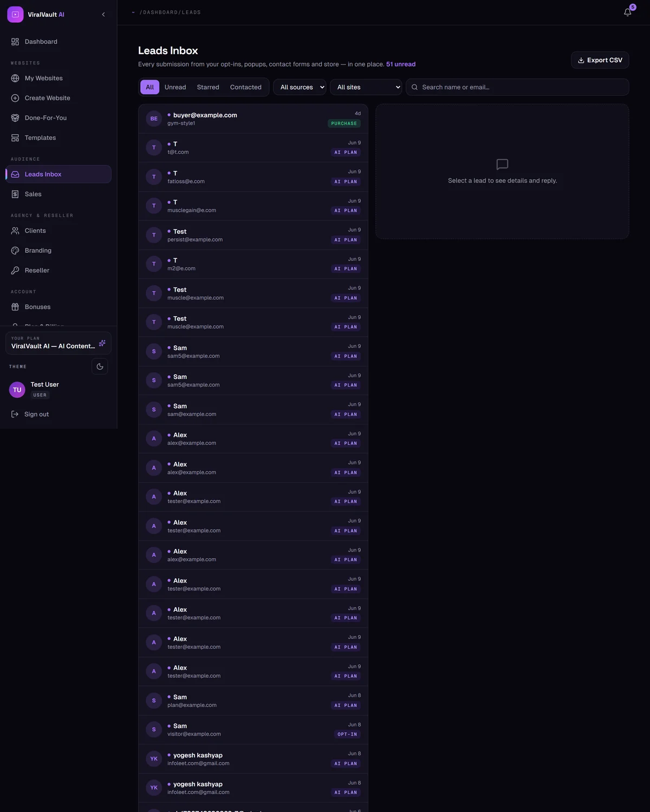
Task: Expand the All sites dropdown
Action: tap(366, 87)
